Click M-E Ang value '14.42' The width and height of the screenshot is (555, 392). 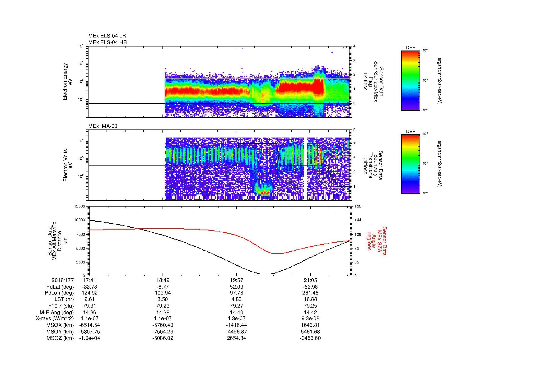[x=310, y=313]
